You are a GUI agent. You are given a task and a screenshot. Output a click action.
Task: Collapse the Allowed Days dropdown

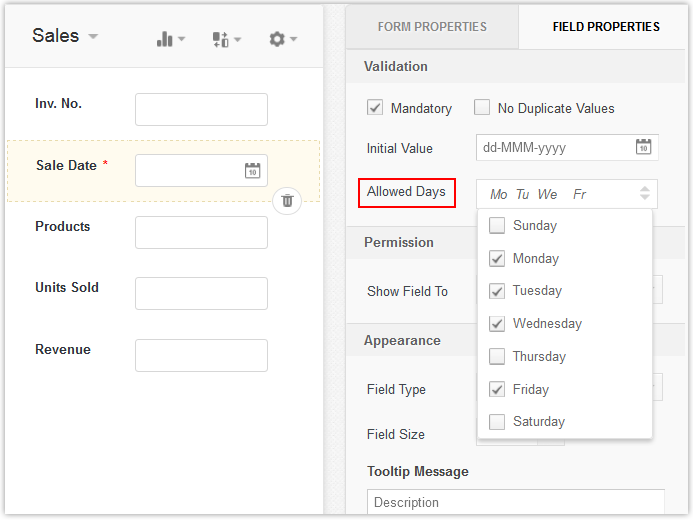(645, 194)
